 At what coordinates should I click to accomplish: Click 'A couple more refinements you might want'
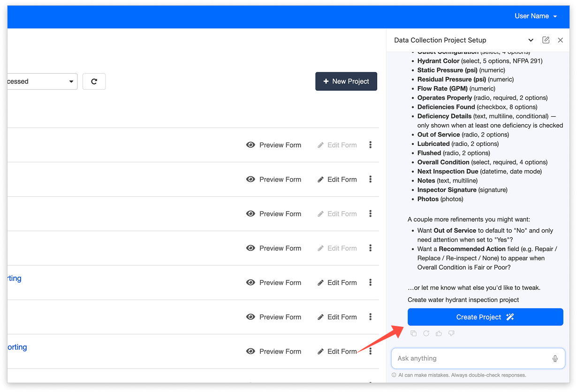point(469,219)
